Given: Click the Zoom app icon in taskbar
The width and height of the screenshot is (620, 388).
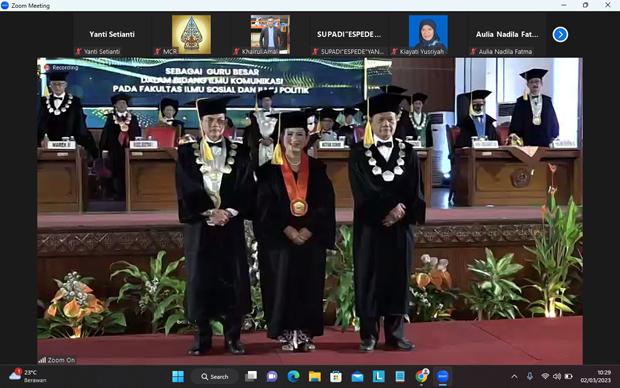Looking at the screenshot, I should click(443, 377).
